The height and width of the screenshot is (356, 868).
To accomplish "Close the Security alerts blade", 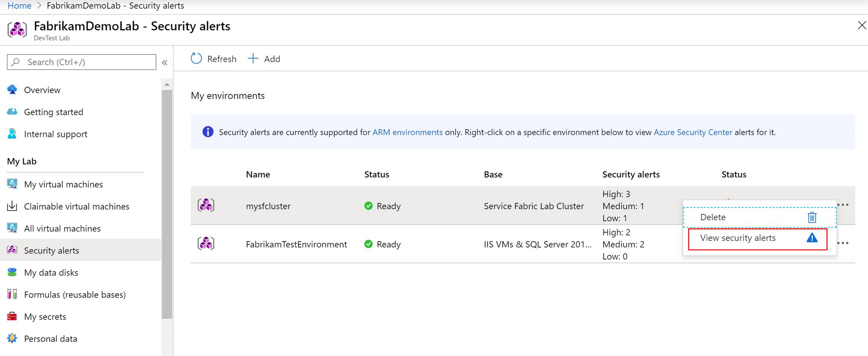I will (861, 25).
